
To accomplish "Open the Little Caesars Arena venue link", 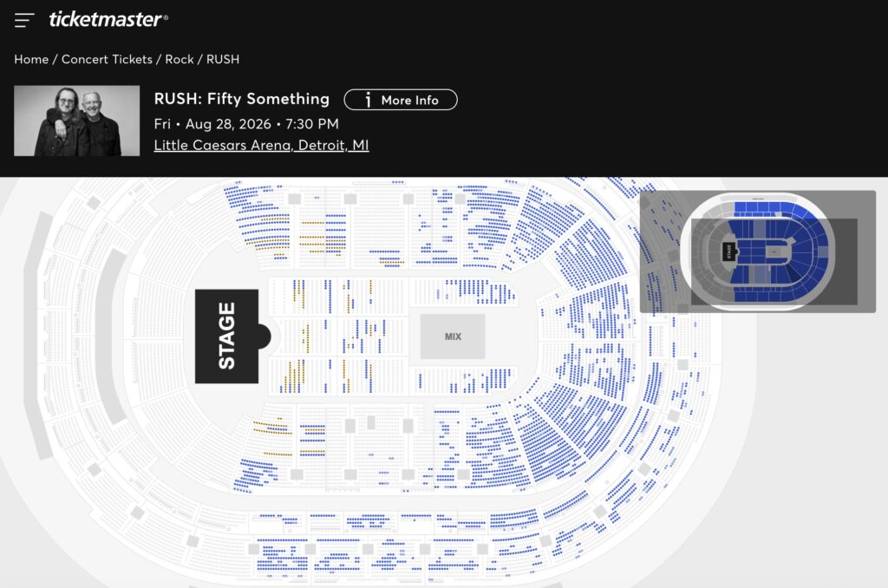I will click(x=261, y=146).
